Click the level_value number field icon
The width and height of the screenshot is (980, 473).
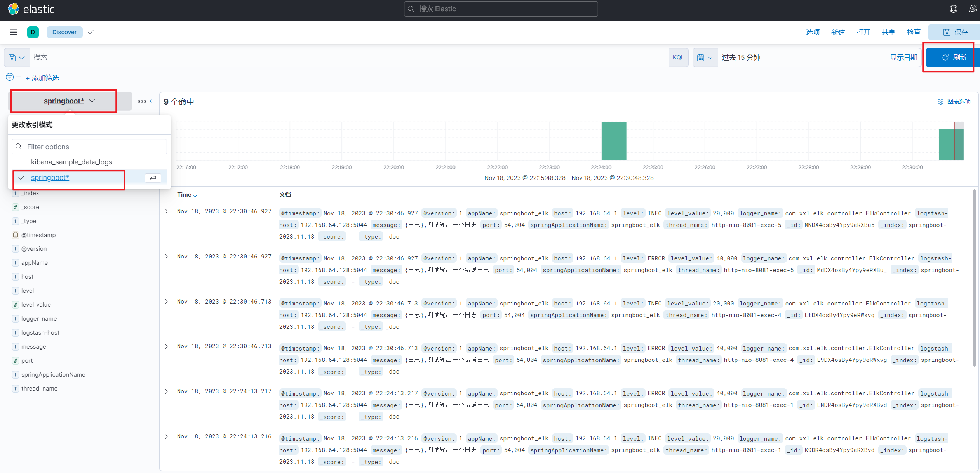pyautogui.click(x=16, y=305)
